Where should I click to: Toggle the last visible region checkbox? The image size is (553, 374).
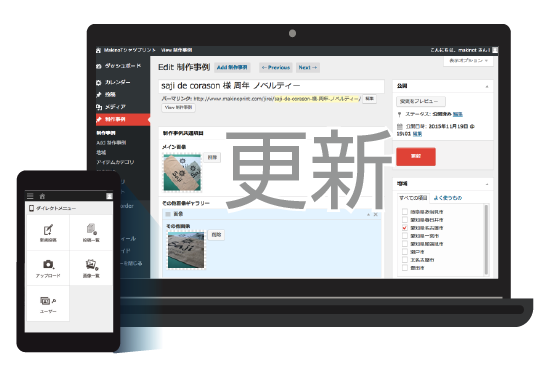[x=405, y=268]
